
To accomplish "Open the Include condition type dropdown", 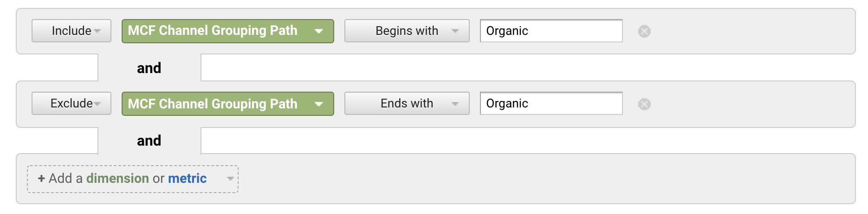I will (x=71, y=31).
